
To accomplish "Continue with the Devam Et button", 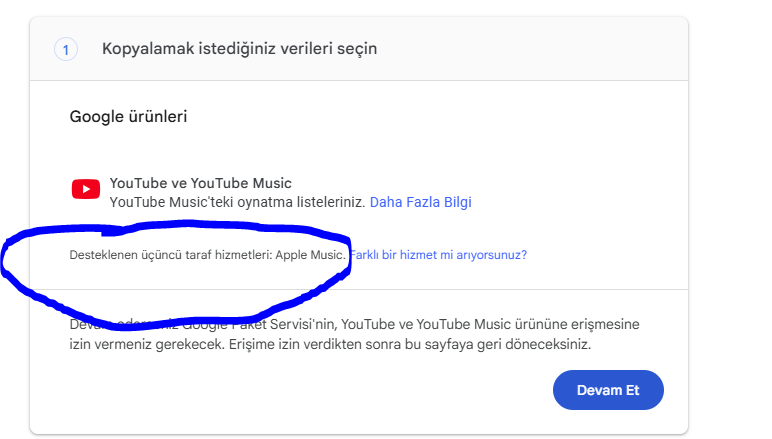I will (x=608, y=390).
